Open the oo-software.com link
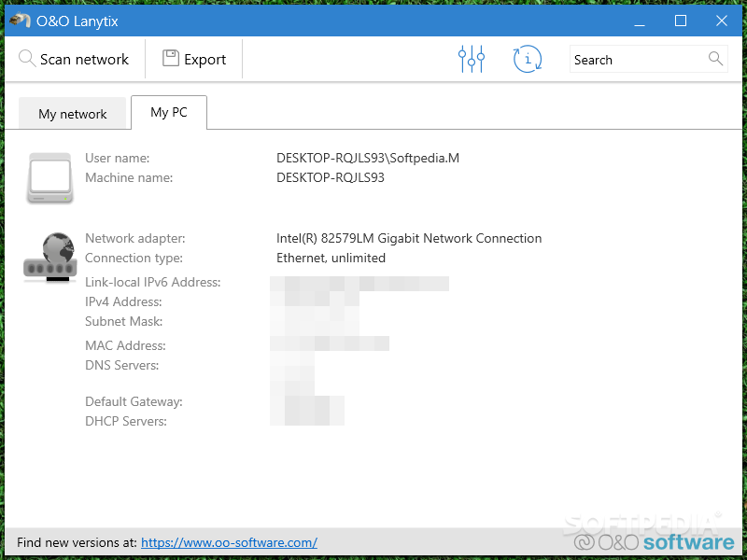 [x=229, y=542]
